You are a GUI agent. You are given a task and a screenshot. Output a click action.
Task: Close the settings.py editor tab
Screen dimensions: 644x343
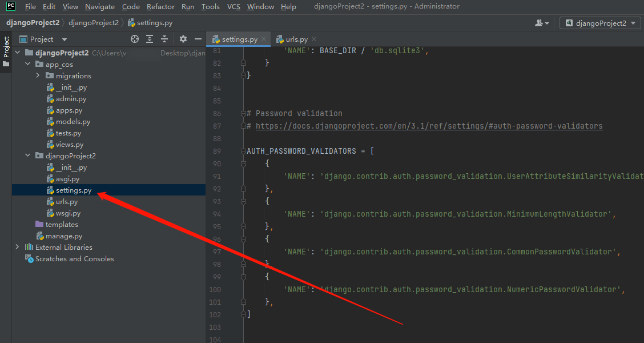click(264, 39)
